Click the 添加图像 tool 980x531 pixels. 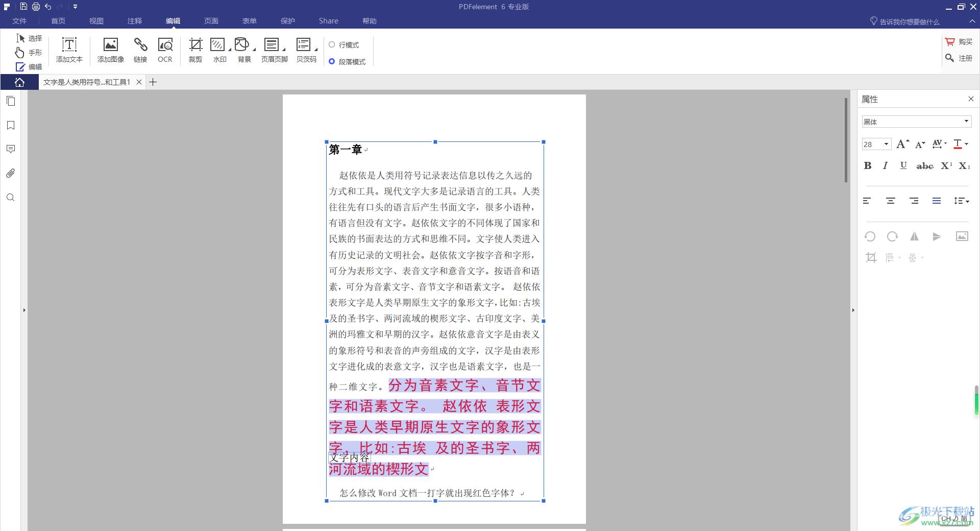[x=111, y=50]
